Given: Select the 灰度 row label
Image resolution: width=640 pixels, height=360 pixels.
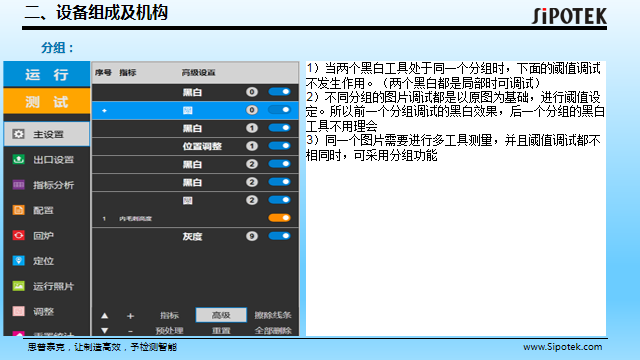Looking at the screenshot, I should 192,236.
